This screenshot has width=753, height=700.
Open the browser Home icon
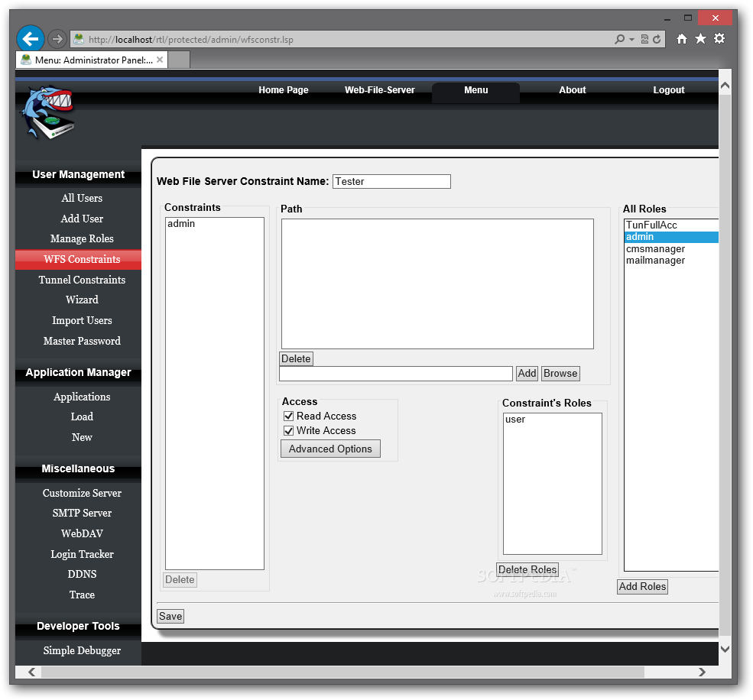pyautogui.click(x=681, y=39)
